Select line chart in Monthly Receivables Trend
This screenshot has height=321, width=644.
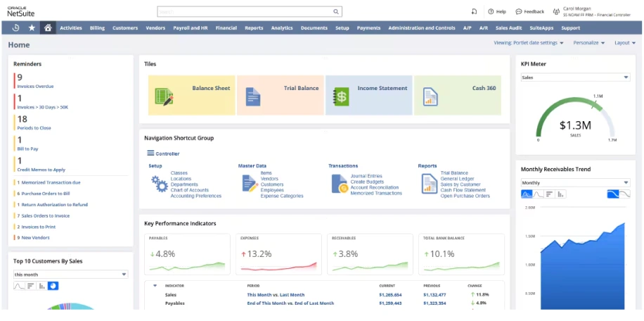point(538,194)
